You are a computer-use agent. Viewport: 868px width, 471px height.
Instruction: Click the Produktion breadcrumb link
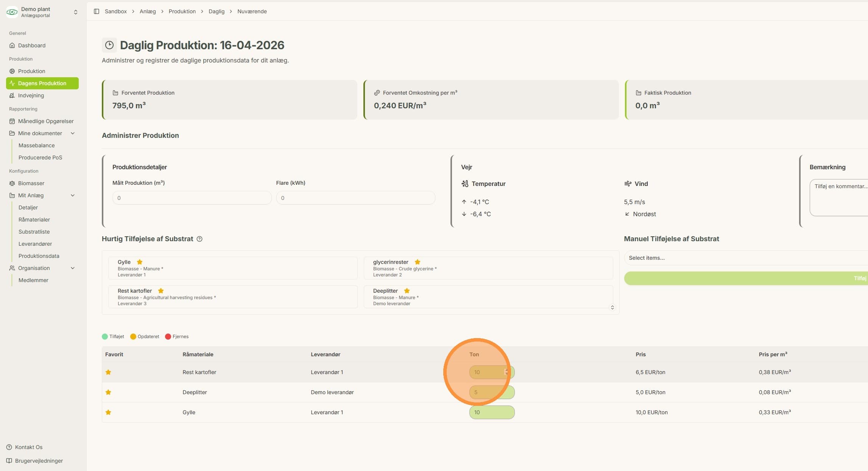[182, 11]
